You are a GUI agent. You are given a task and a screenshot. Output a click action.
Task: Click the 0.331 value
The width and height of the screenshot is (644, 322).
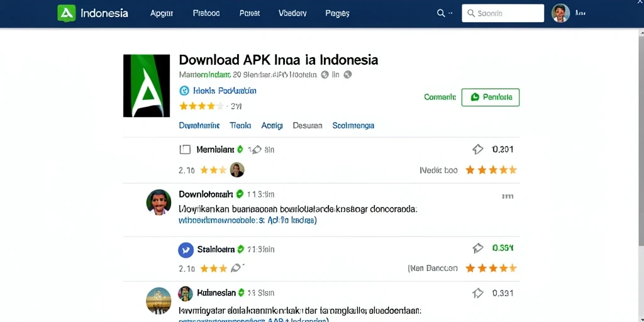click(502, 293)
